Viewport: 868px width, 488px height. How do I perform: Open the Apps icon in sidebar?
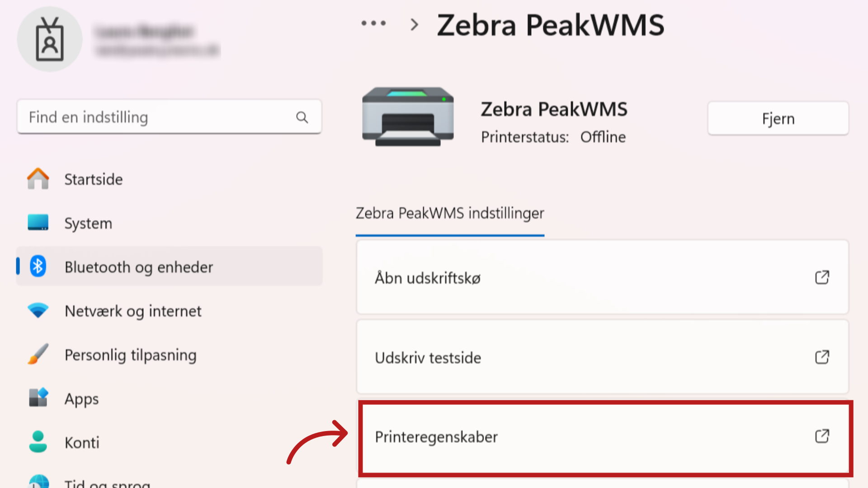(x=38, y=398)
